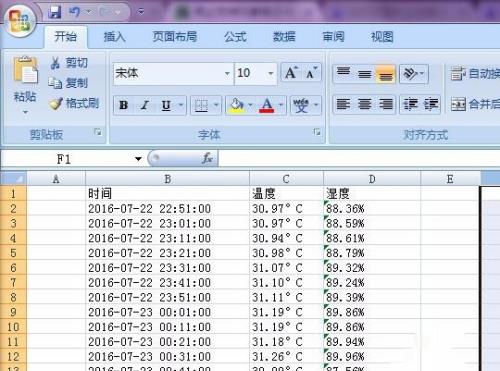The height and width of the screenshot is (371, 500).
Task: Open the 剪贴板 dialog launcher
Action: (x=98, y=132)
